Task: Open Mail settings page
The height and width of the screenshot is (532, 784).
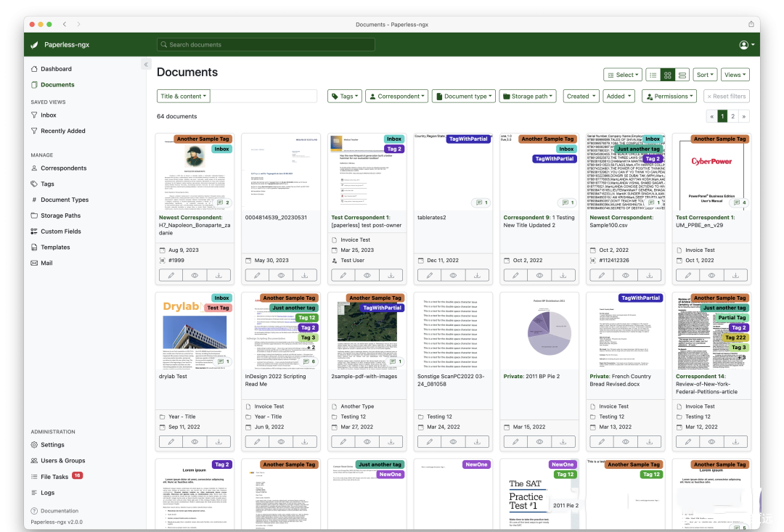Action: (41, 263)
